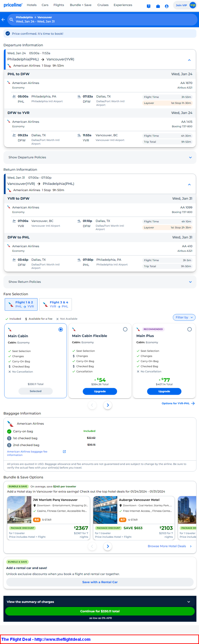Viewport: 199px width, 644px height.
Task: Expand Show Departure Policies
Action: (100, 157)
